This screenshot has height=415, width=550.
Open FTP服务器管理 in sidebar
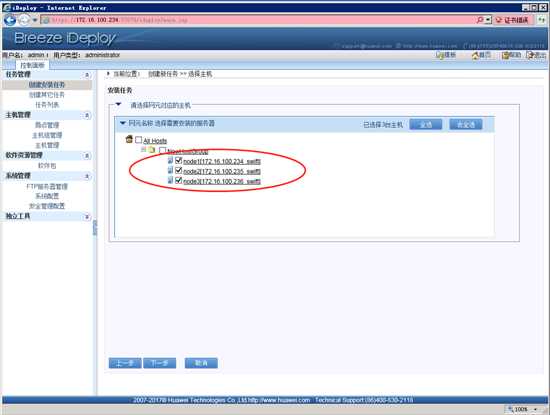[47, 186]
